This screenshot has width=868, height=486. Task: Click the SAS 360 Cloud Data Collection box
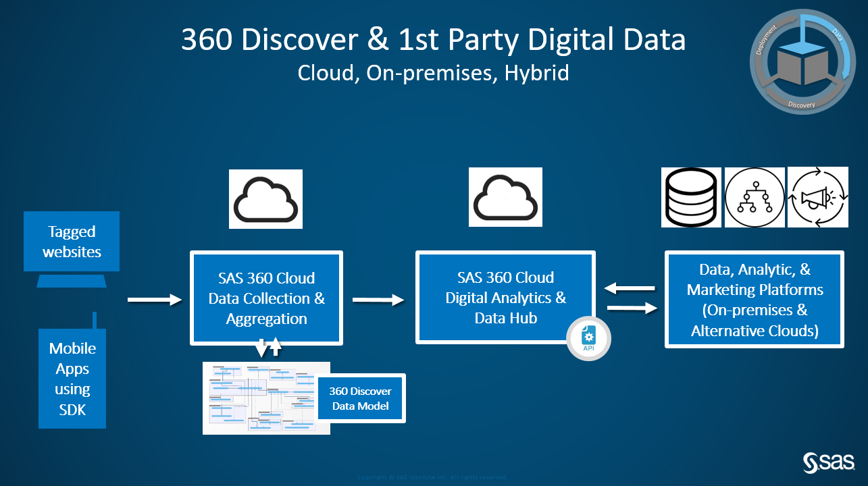click(x=266, y=298)
